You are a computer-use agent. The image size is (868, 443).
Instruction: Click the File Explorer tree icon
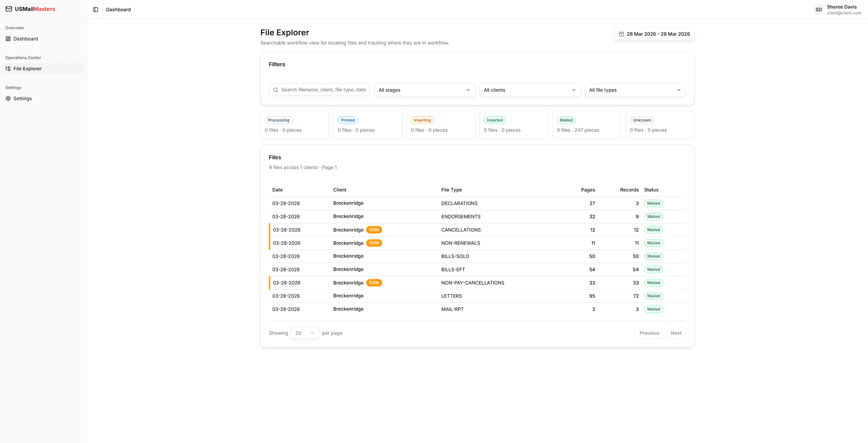click(8, 69)
